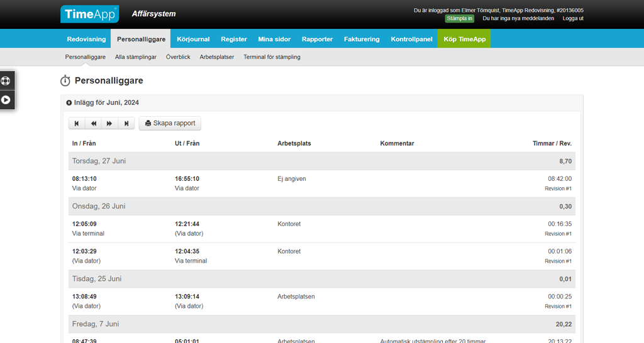Click the Köp TimeApp button
644x343 pixels.
click(x=464, y=39)
